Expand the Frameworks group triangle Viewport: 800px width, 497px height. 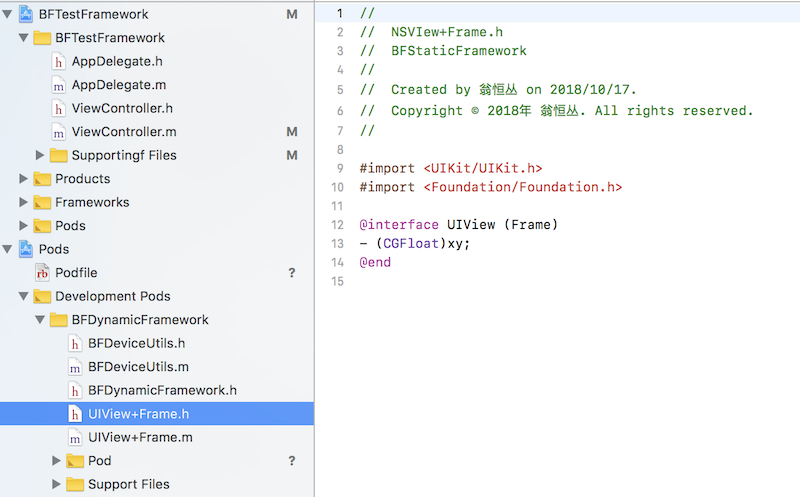pos(23,202)
